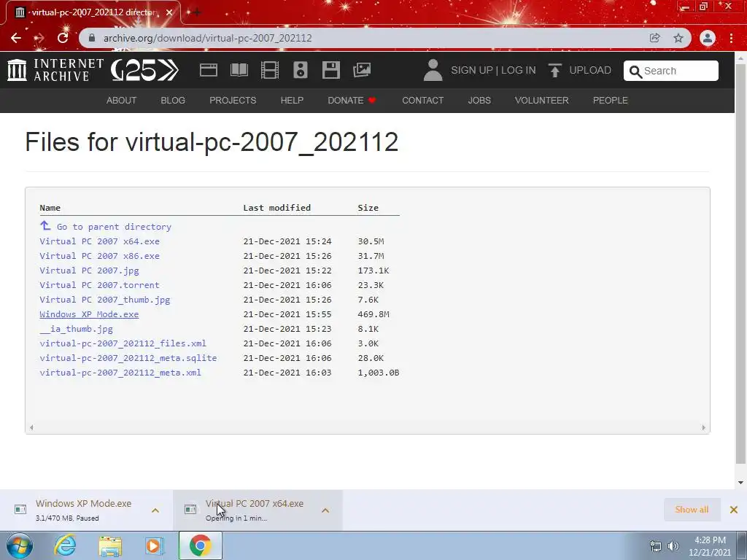Open the JOBS menu item

click(x=479, y=101)
